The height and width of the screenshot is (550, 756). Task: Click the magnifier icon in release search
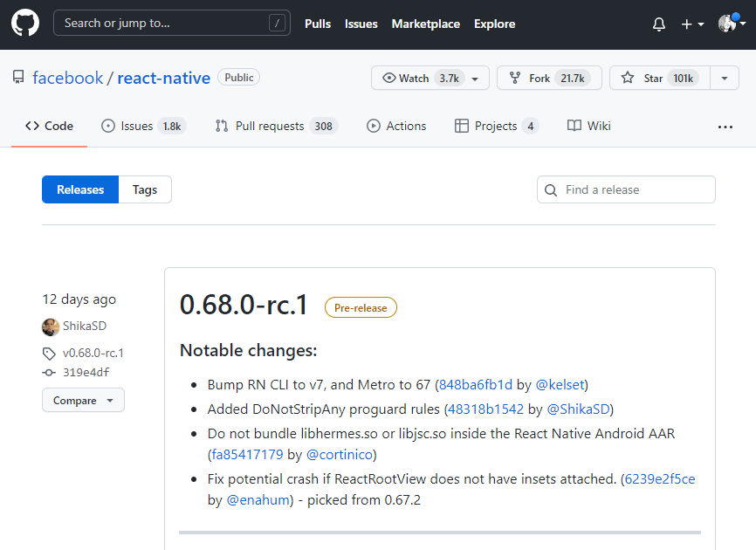tap(551, 190)
